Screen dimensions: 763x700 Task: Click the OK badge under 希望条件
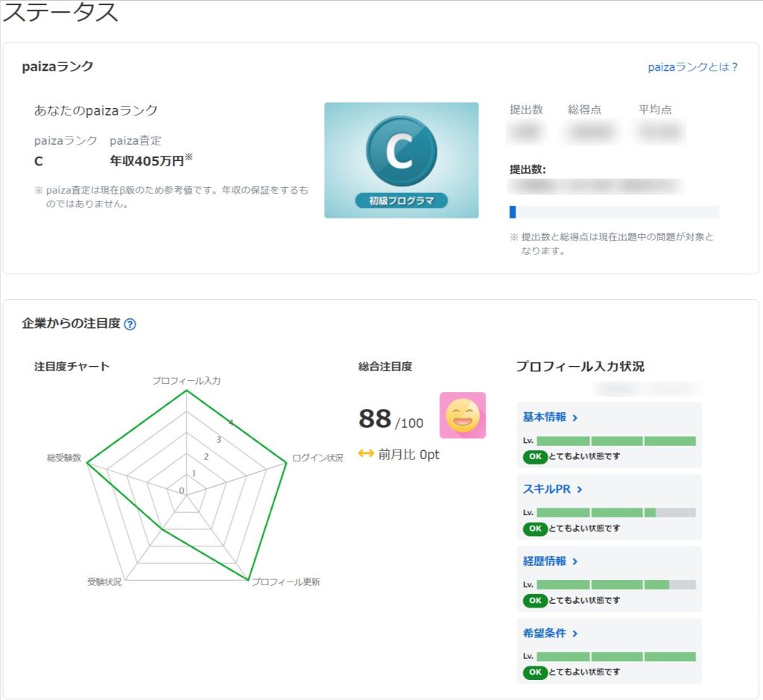point(534,672)
